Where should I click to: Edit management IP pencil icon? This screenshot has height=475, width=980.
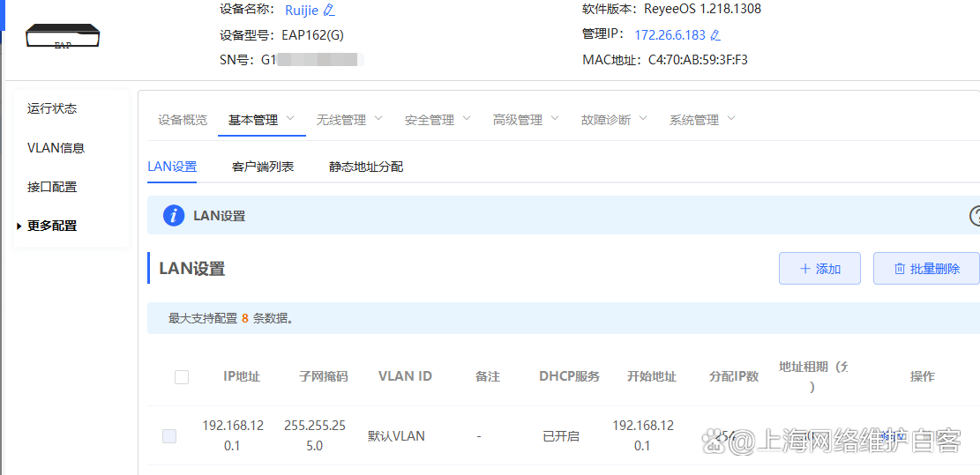pos(716,35)
